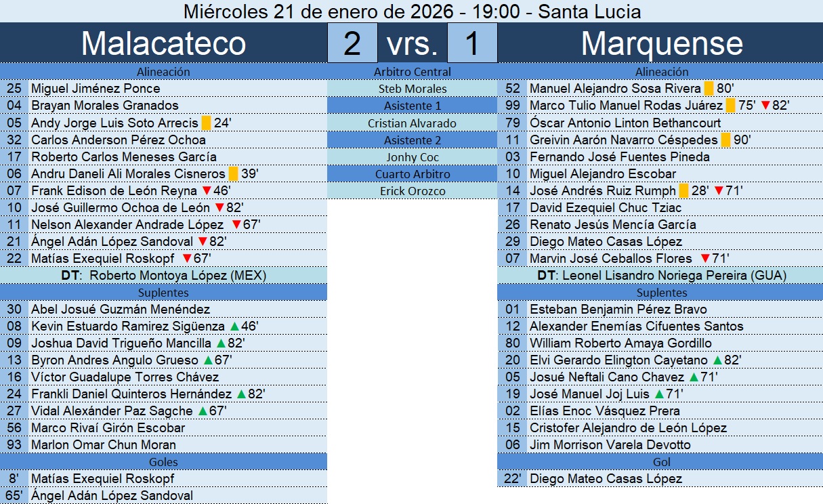The width and height of the screenshot is (823, 504).
Task: Click the red arrow beside Nelson Alexander Andrade López
Action: (x=236, y=225)
